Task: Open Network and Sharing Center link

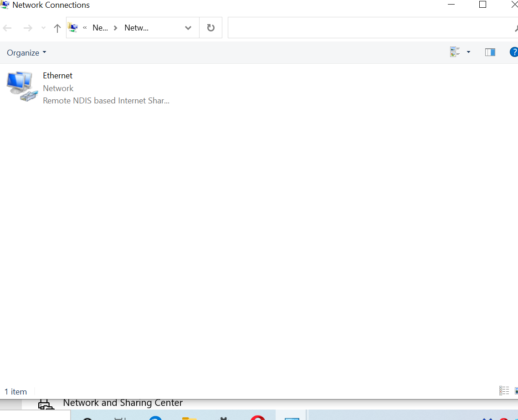Action: (x=123, y=403)
